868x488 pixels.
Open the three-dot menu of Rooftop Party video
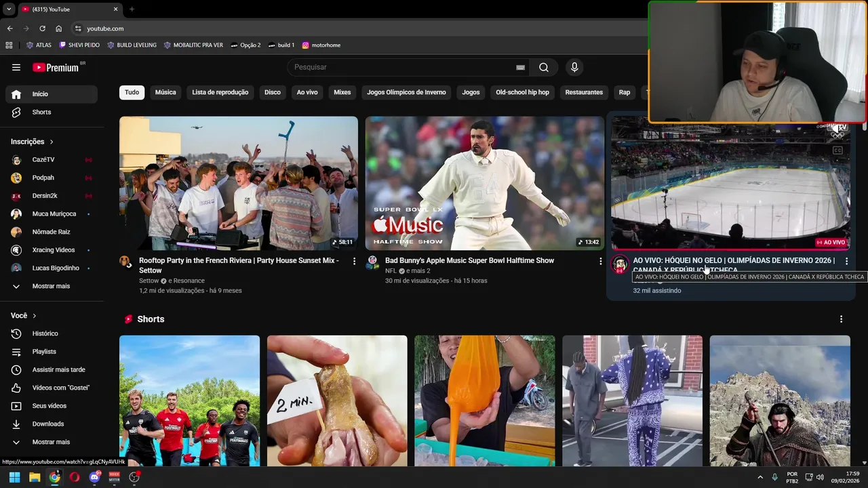[x=354, y=261]
